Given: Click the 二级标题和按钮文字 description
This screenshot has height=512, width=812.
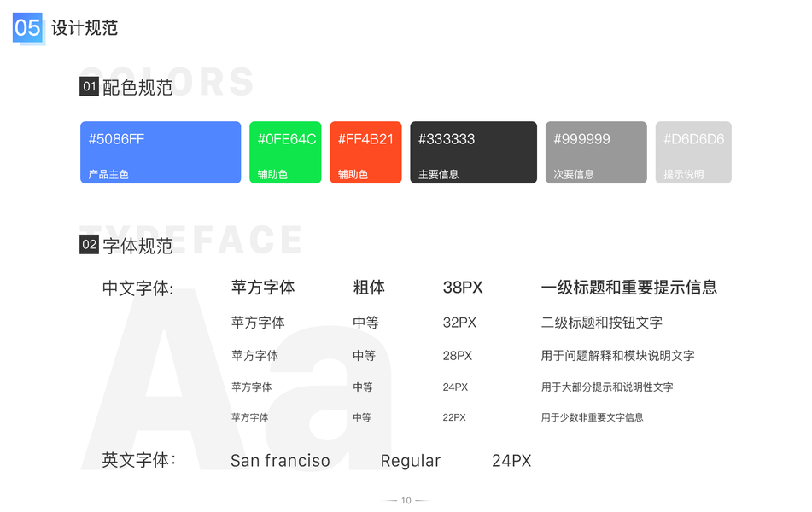Looking at the screenshot, I should coord(602,323).
